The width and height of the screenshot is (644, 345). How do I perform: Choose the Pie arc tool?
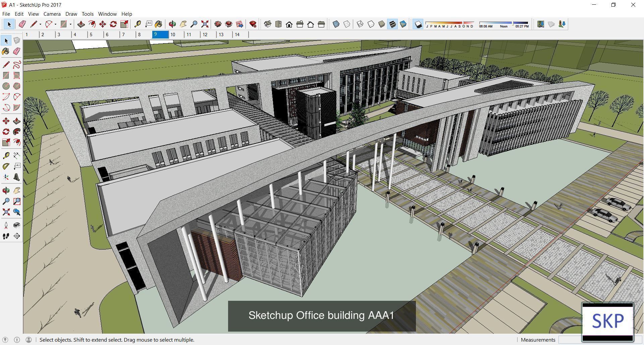(x=17, y=108)
